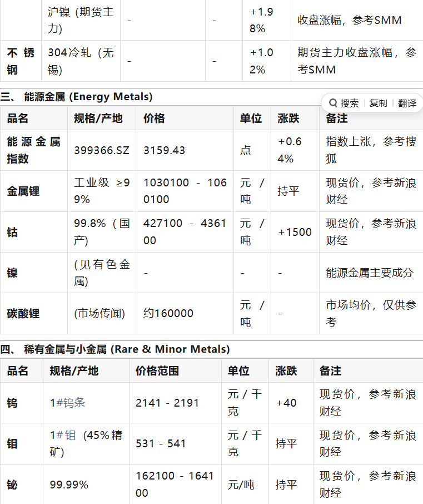Click the 沪镍 (期货主力) cell

pos(80,20)
